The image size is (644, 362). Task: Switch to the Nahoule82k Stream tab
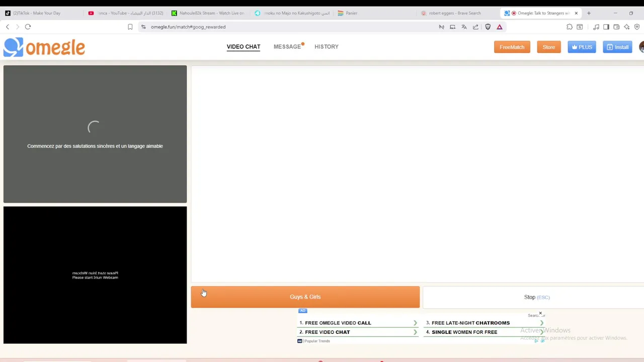click(x=209, y=13)
